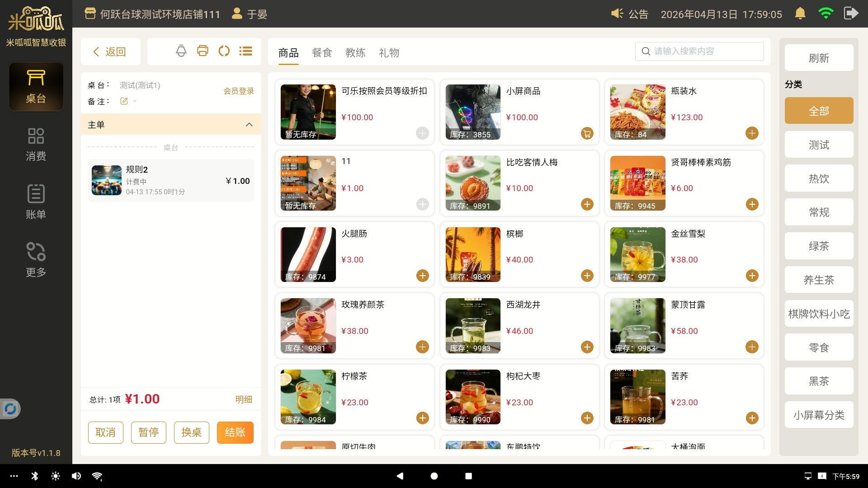The image size is (868, 488).
Task: Select the 热饮 category filter
Action: pyautogui.click(x=818, y=178)
